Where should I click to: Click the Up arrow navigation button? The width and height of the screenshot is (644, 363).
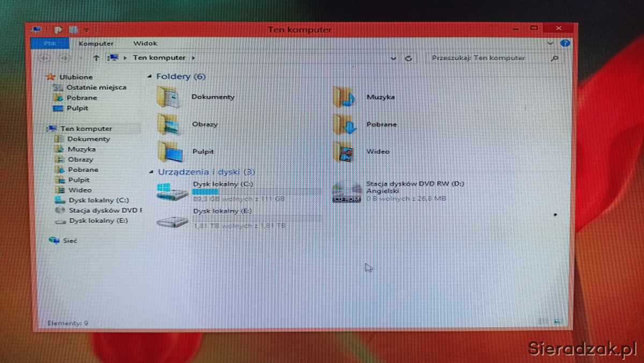(96, 58)
